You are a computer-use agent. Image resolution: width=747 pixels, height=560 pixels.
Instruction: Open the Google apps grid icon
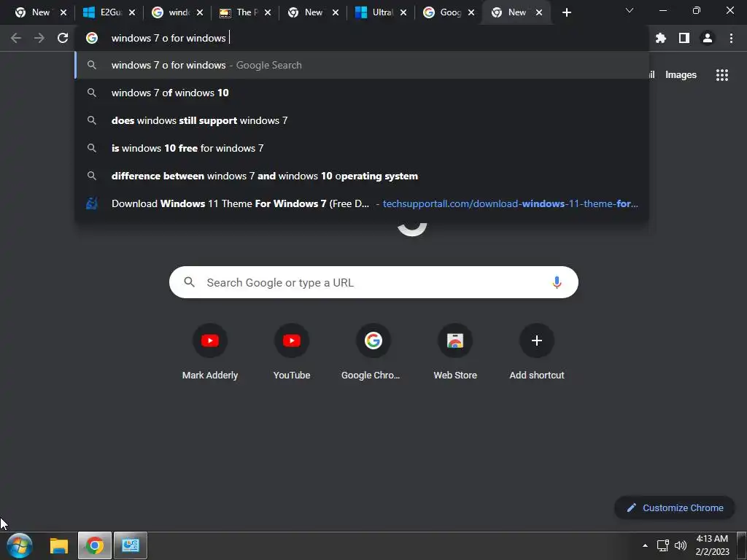click(722, 75)
